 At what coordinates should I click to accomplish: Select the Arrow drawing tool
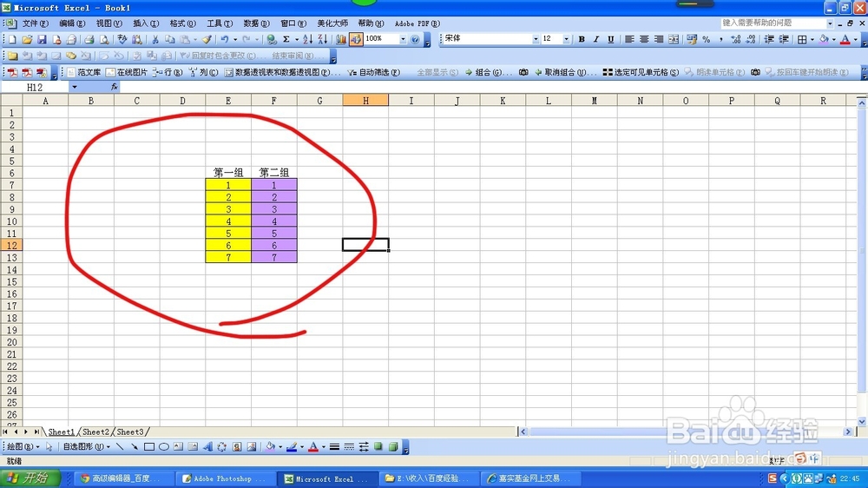pyautogui.click(x=134, y=447)
